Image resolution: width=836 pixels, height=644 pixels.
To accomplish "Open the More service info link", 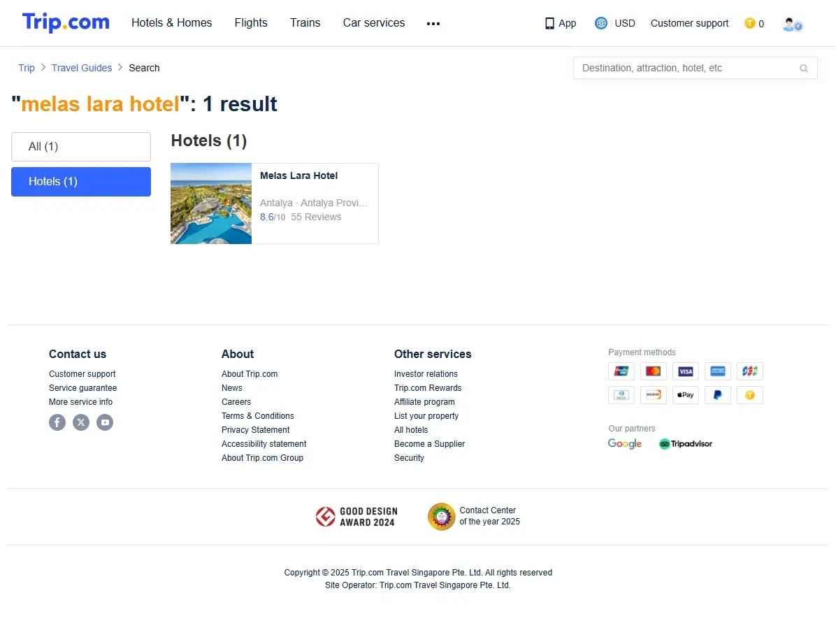I will click(x=80, y=402).
